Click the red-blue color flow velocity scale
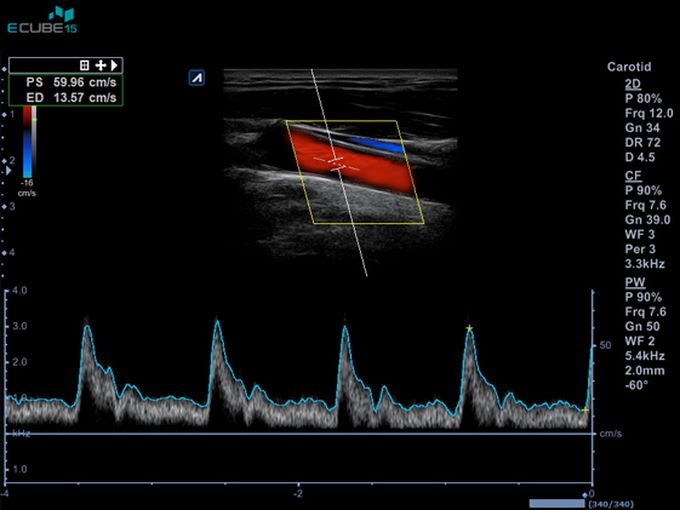Viewport: 680px width, 510px height. (27, 138)
